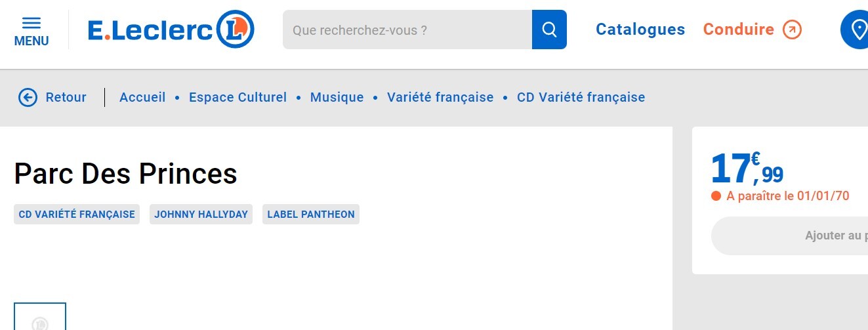Click the CD VARIÉTÉ FRANÇAISE tag
Viewport: 868px width, 330px height.
point(77,215)
